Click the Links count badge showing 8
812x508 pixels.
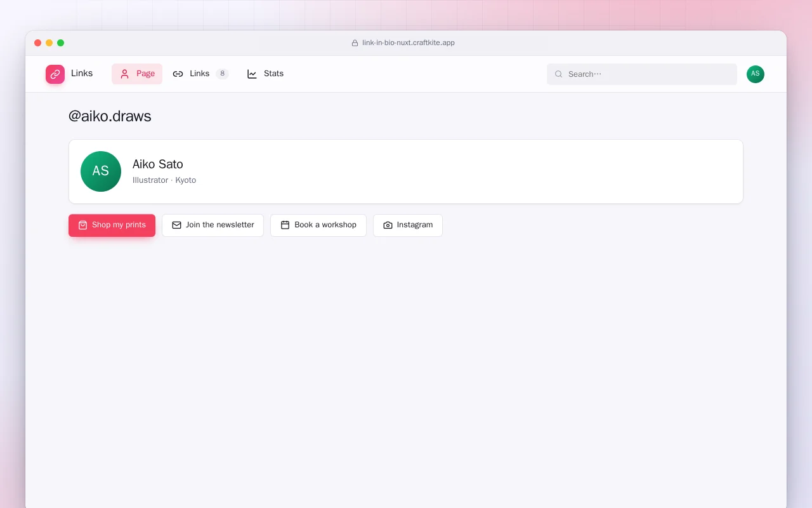click(x=222, y=74)
